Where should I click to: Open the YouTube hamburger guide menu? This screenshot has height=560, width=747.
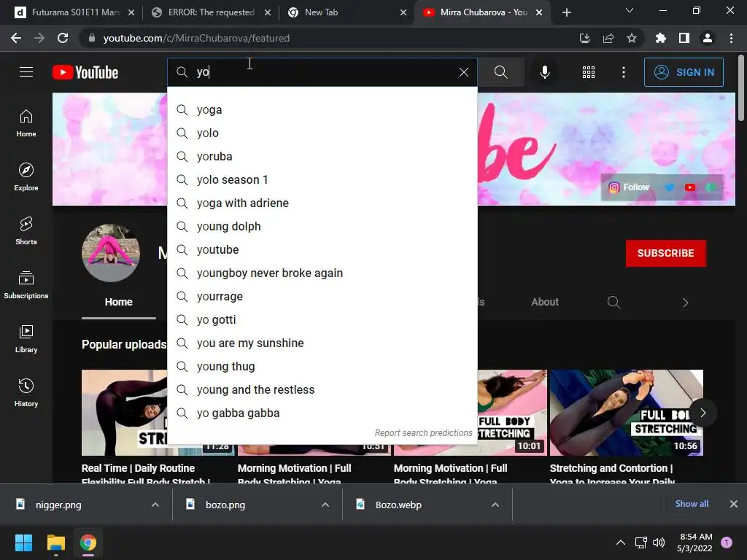click(26, 72)
